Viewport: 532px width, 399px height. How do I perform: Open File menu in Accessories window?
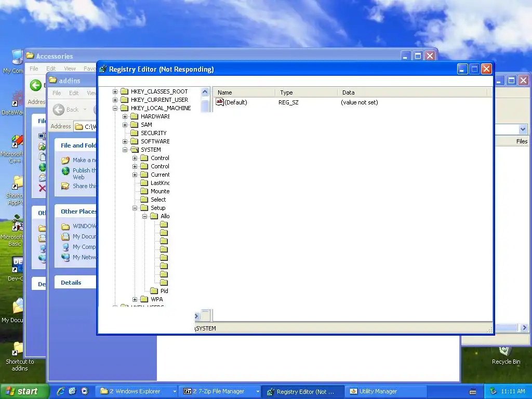coord(34,69)
